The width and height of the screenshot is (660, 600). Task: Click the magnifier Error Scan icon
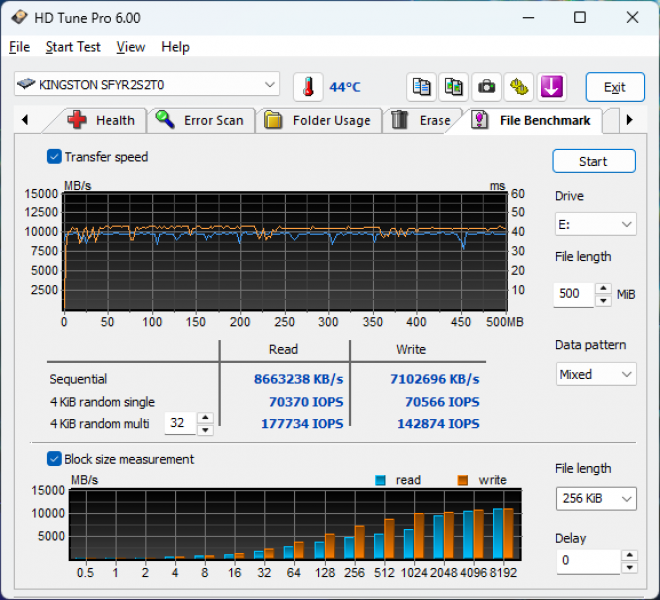tap(165, 120)
